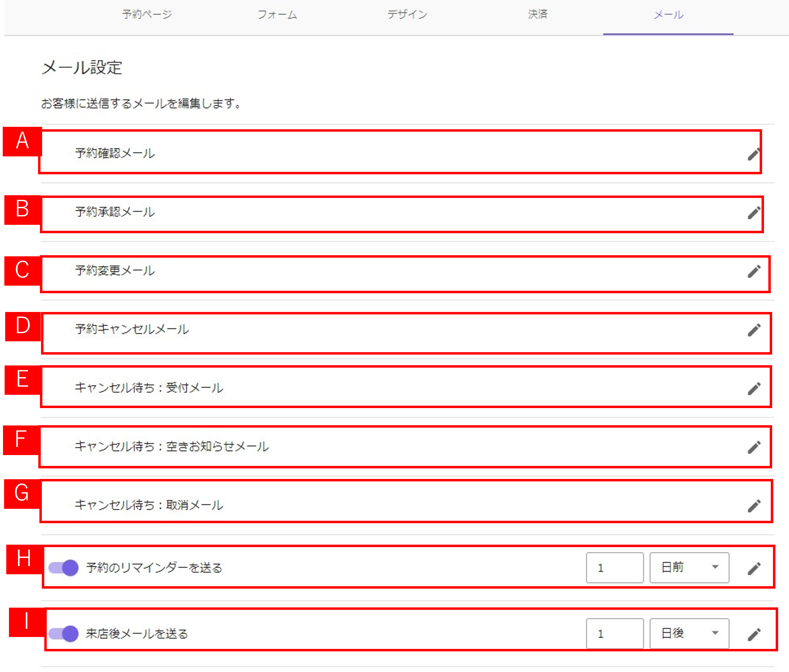
Task: Select the 決済 tab
Action: [538, 14]
